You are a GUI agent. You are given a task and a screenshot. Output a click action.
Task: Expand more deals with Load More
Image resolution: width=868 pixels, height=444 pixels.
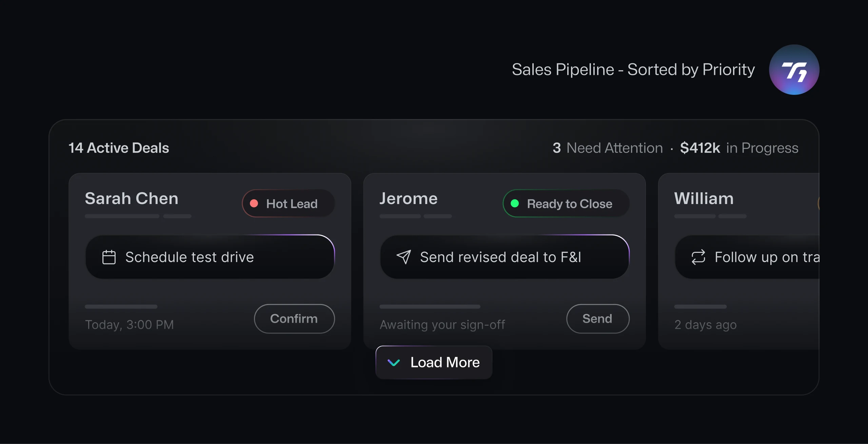(x=434, y=362)
